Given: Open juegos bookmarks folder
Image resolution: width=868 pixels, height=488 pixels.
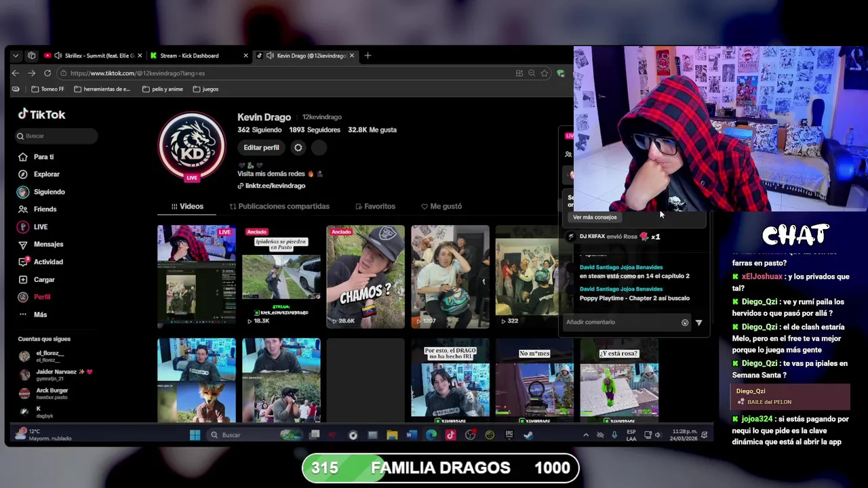Looking at the screenshot, I should (205, 89).
